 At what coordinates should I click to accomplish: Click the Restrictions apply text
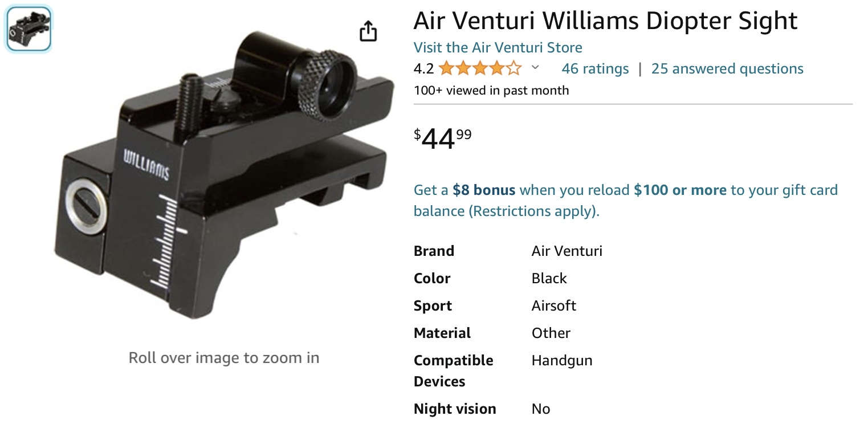pos(533,211)
